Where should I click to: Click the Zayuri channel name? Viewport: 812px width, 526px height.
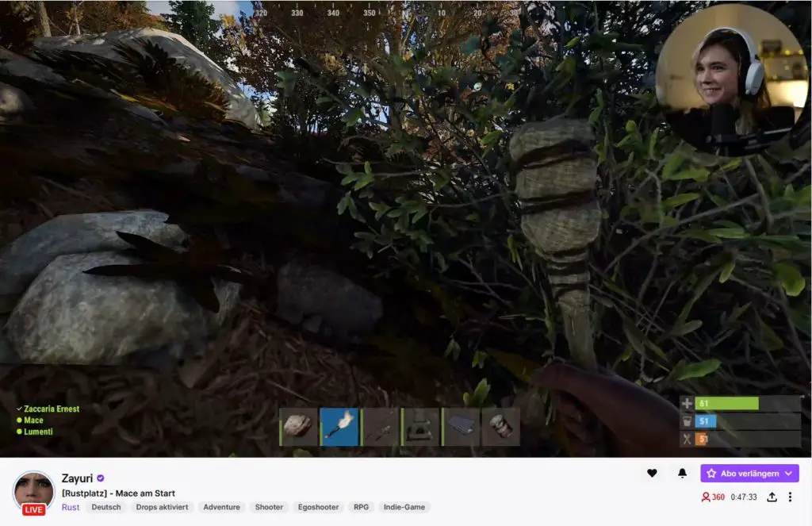77,478
